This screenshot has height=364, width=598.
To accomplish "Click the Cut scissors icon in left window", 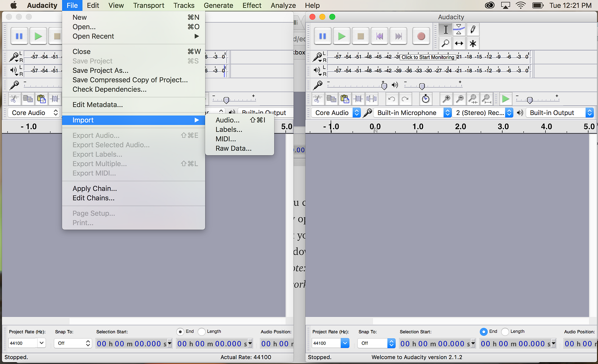I will 14,99.
